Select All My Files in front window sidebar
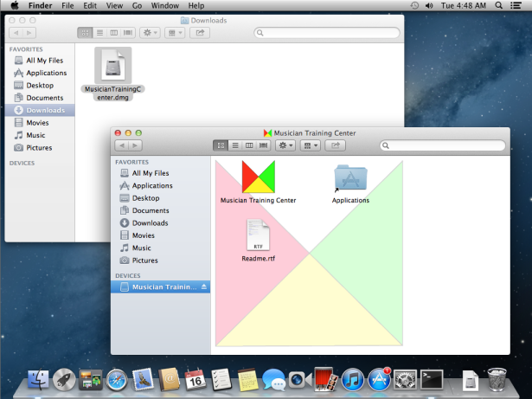The height and width of the screenshot is (399, 532). point(161,173)
